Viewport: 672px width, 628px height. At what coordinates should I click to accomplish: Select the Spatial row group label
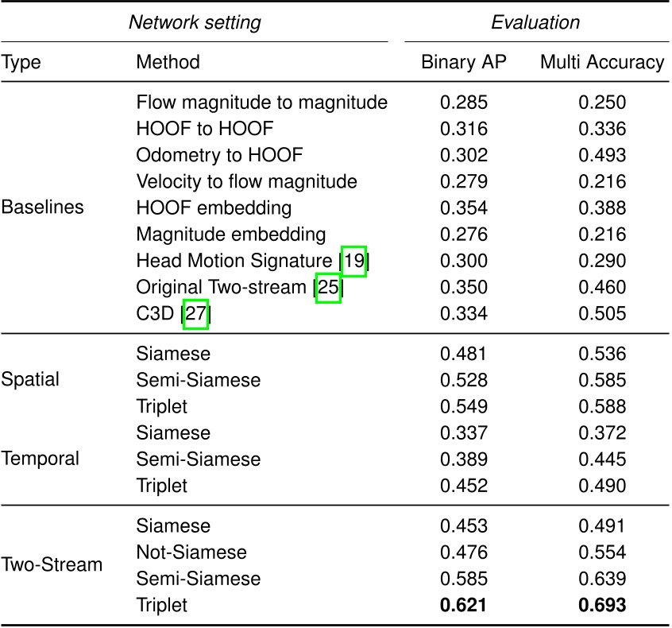[30, 380]
